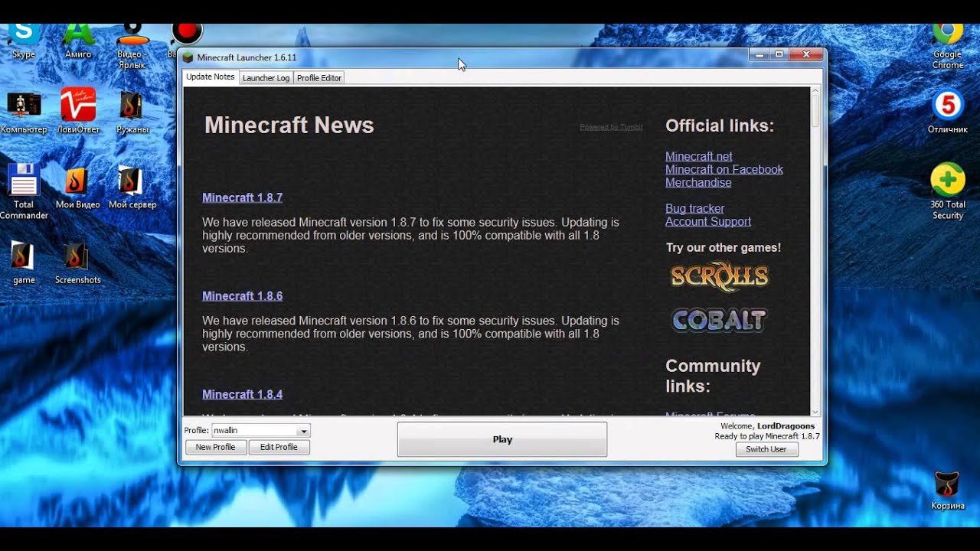Click the Minecraft Launcher title bar icon

coord(188,57)
